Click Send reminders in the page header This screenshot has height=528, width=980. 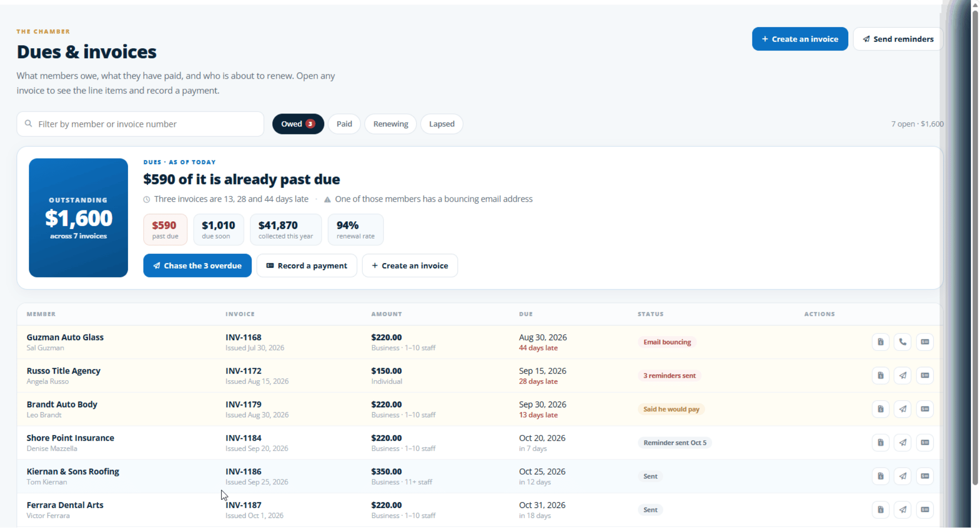tap(898, 39)
